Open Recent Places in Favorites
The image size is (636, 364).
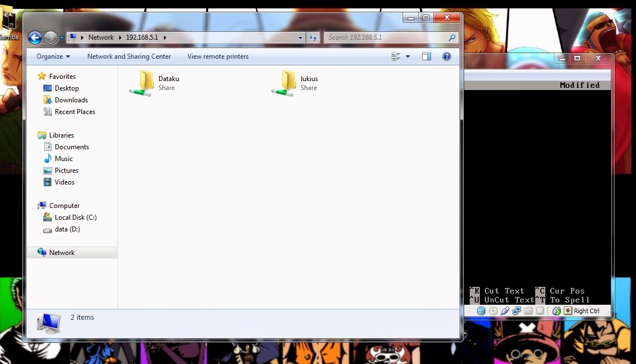click(74, 111)
